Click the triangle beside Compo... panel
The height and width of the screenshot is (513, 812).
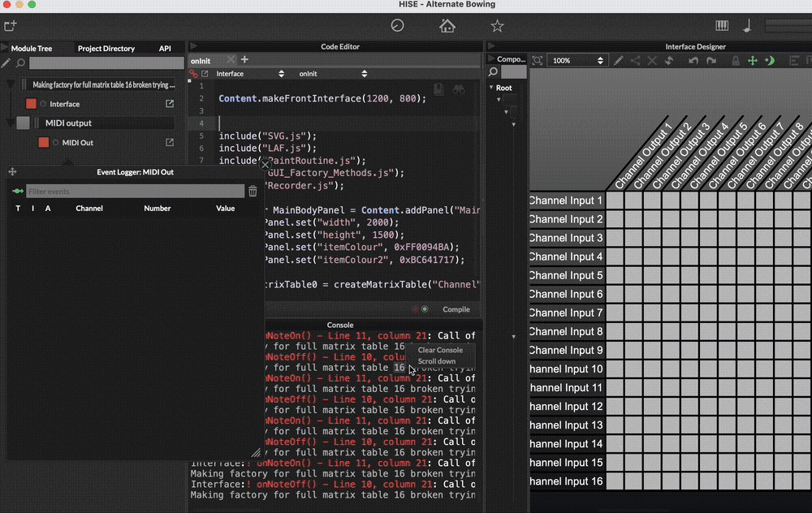coord(491,58)
